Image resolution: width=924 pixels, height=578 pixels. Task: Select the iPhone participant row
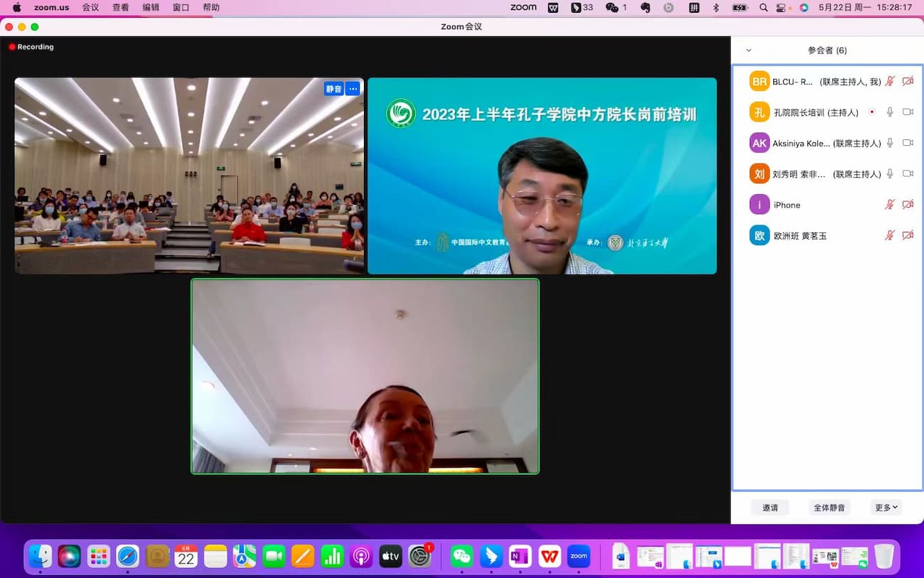click(x=828, y=205)
